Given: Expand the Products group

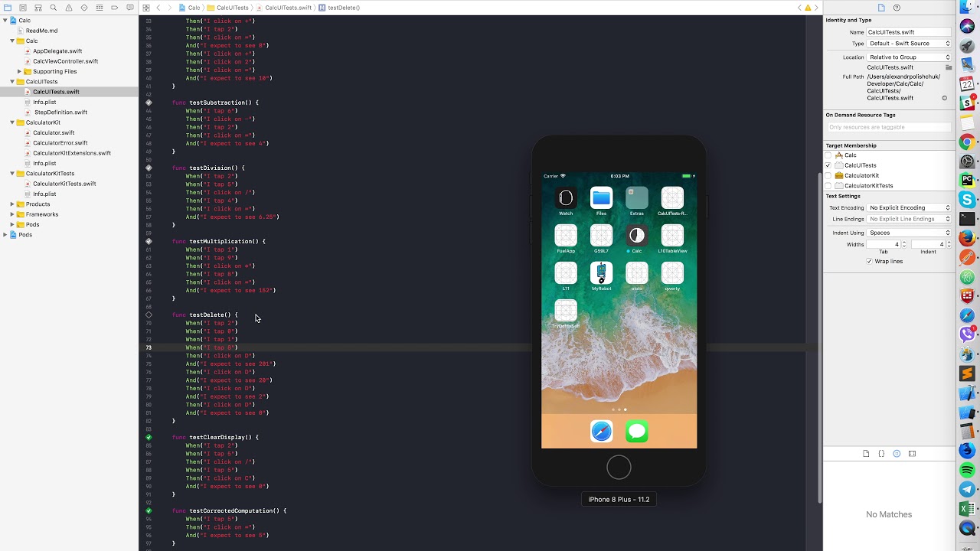Looking at the screenshot, I should click(x=12, y=204).
